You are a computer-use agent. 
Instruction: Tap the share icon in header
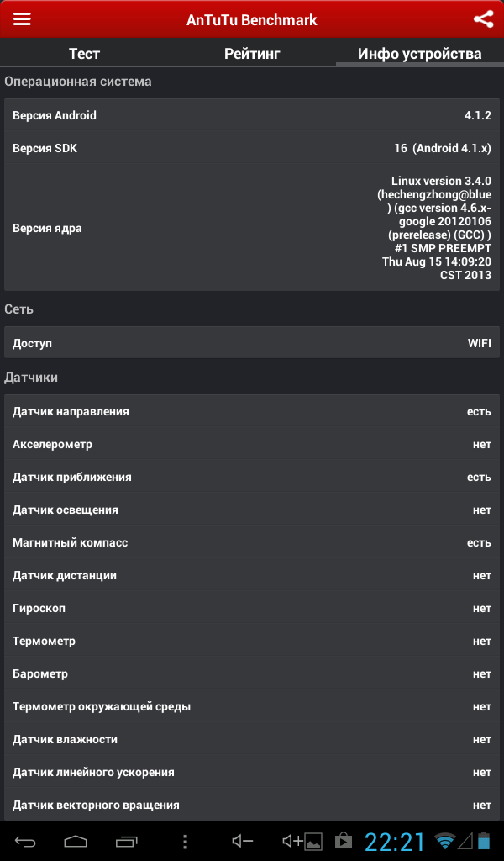(483, 19)
